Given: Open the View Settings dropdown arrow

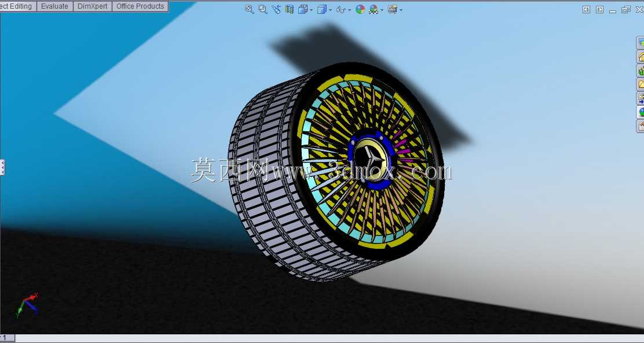Looking at the screenshot, I should (401, 10).
